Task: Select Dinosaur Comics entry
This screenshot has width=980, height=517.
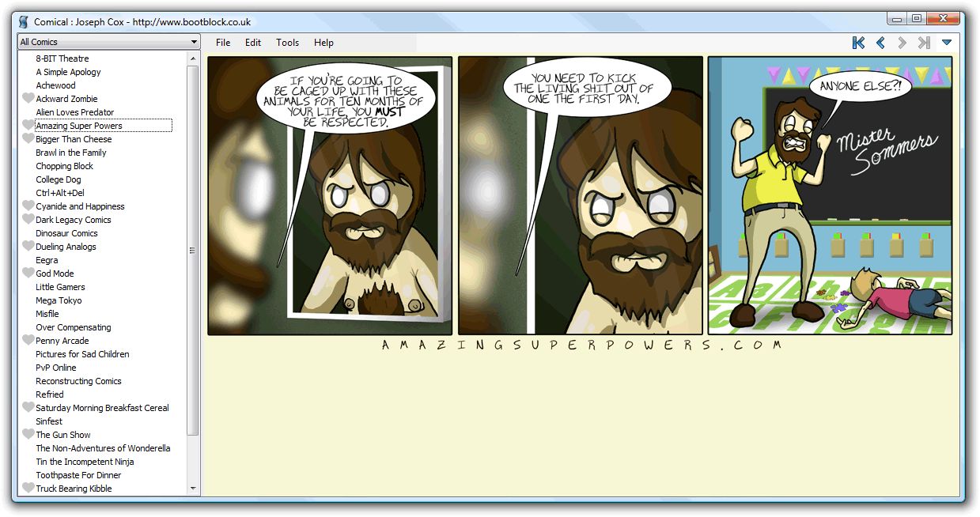Action: click(66, 233)
